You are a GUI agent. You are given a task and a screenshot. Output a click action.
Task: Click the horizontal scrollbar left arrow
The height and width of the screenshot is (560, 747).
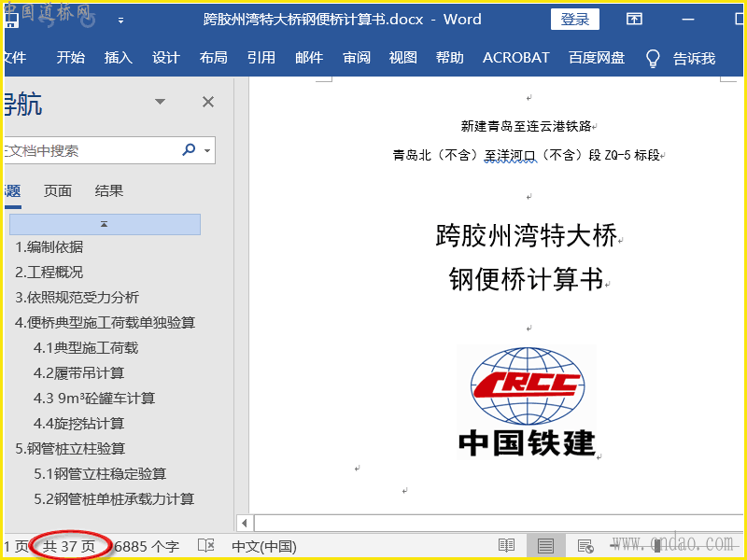click(245, 524)
